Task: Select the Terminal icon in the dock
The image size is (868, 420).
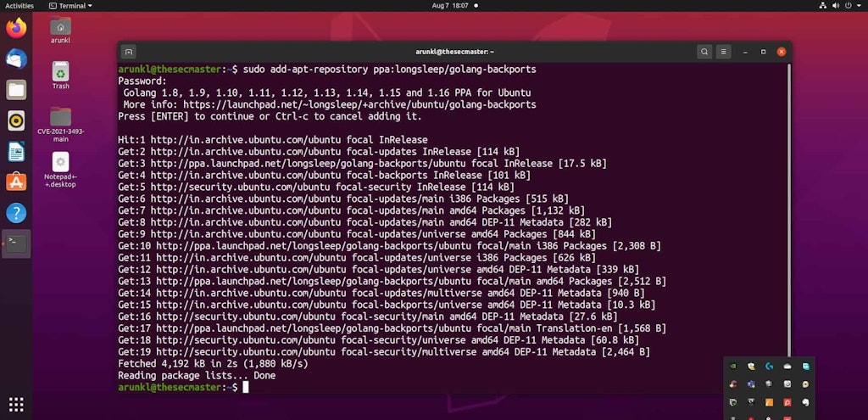Action: pyautogui.click(x=16, y=244)
